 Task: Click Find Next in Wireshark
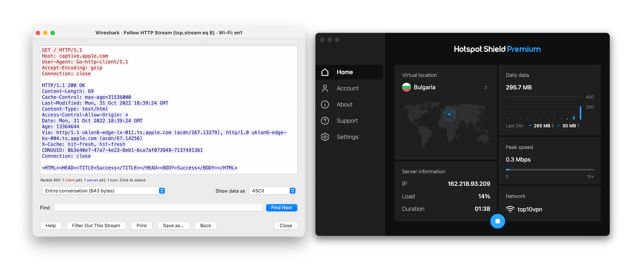tap(281, 207)
